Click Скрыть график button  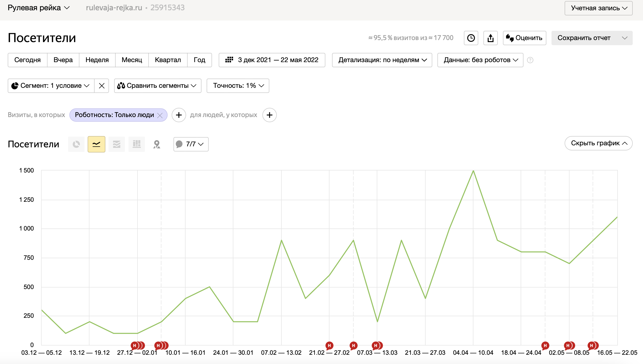[x=598, y=143]
